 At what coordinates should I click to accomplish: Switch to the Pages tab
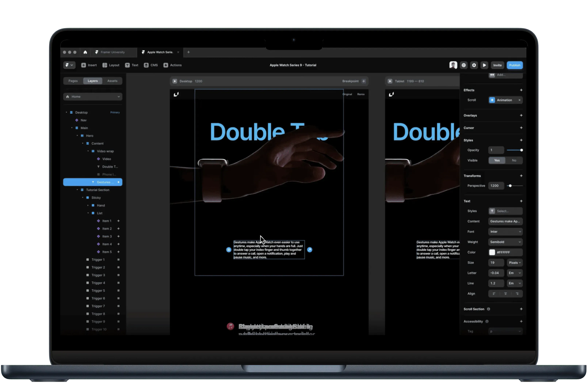tap(73, 81)
